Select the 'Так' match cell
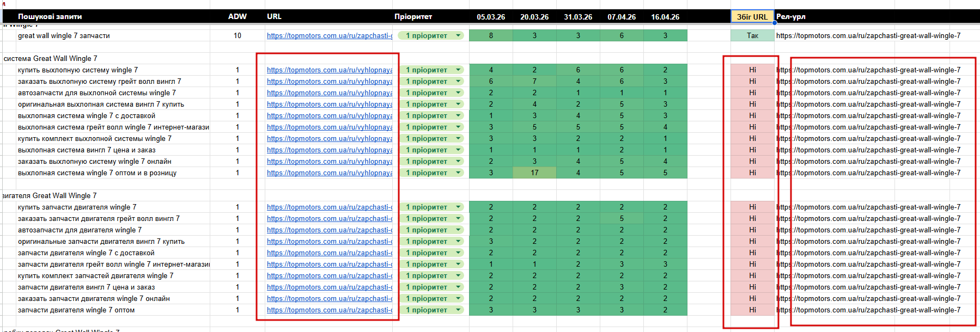 coord(752,35)
